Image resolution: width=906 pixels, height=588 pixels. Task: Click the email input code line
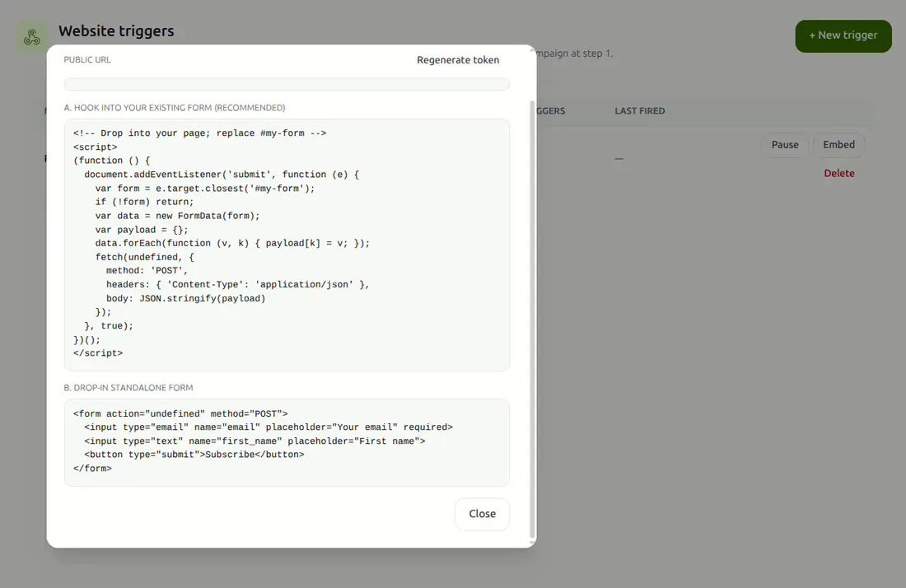269,427
